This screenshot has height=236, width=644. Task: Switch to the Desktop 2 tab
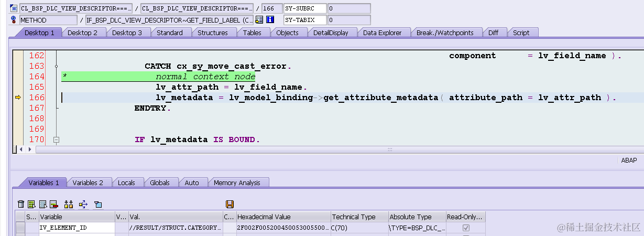(83, 33)
